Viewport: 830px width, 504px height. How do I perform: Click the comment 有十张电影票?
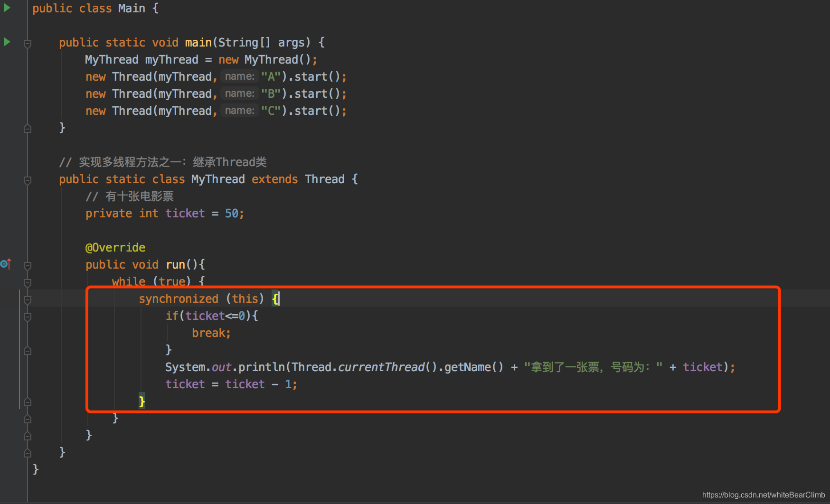point(130,196)
